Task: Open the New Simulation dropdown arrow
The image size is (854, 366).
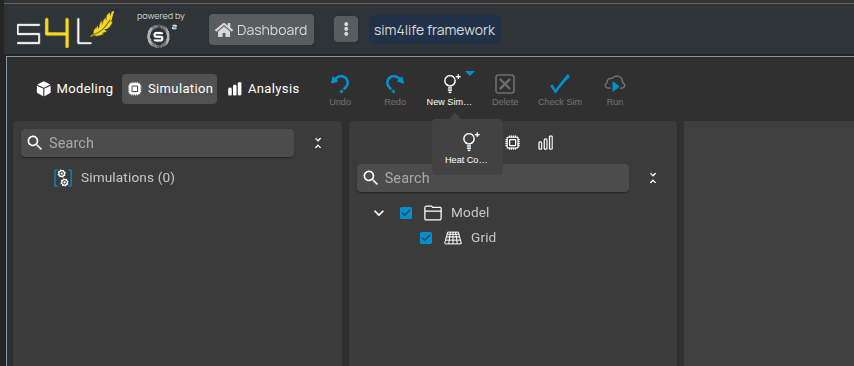Action: click(x=470, y=74)
